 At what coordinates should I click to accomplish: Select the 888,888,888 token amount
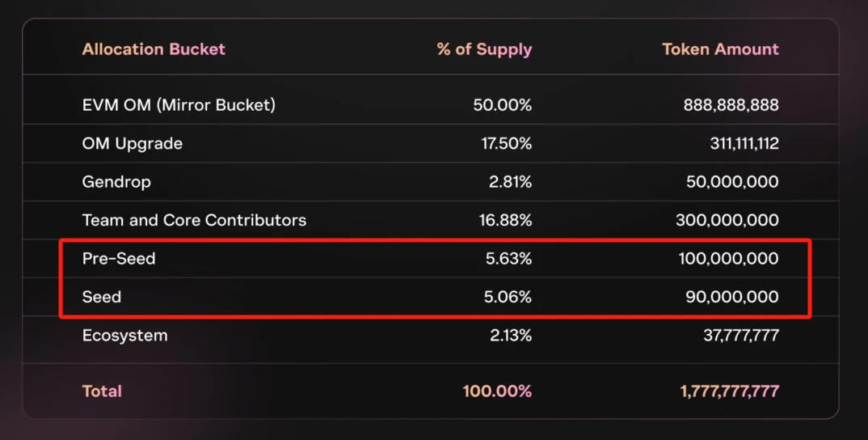731,105
